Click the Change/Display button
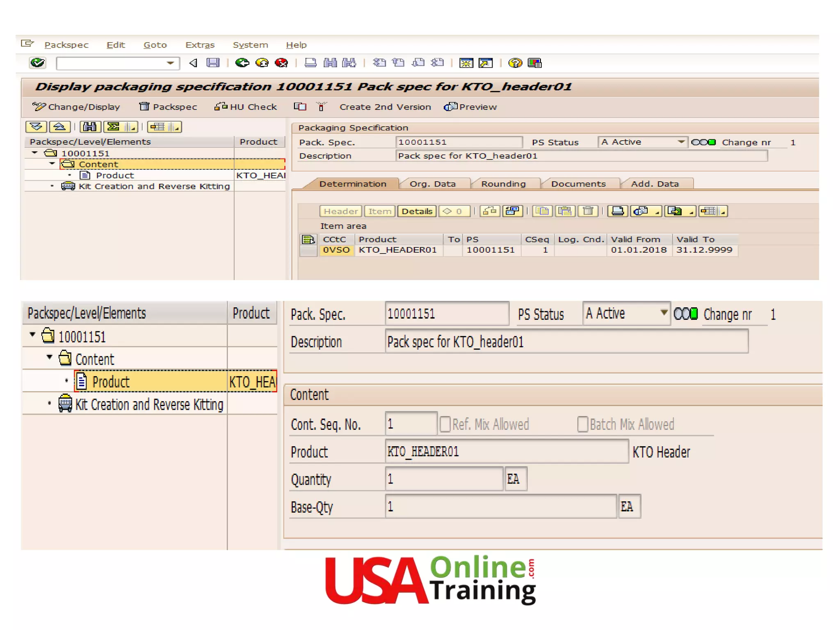840x630 pixels. pos(76,107)
